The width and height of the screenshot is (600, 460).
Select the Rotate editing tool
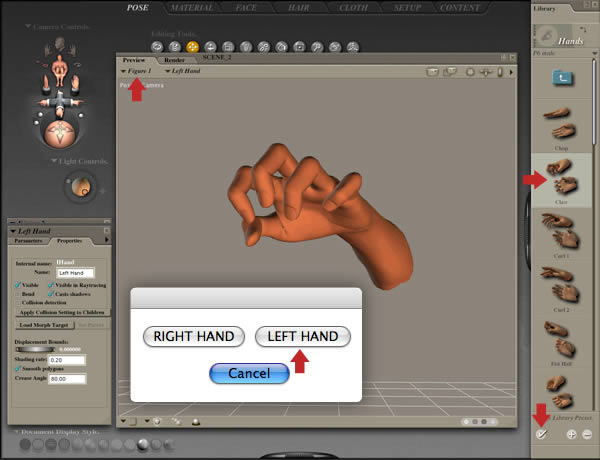(x=157, y=47)
